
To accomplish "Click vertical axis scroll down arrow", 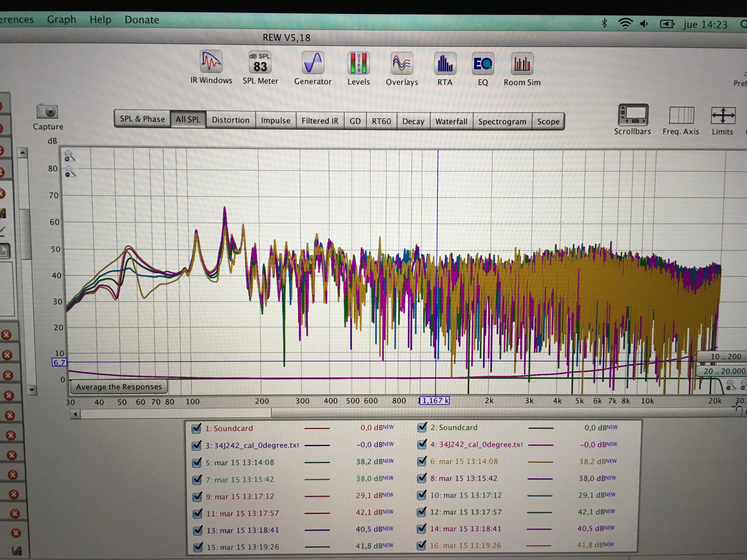I will pyautogui.click(x=31, y=390).
